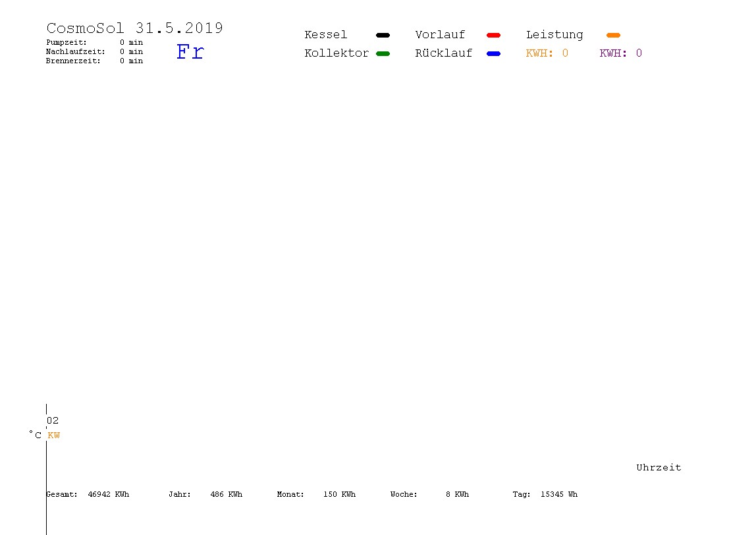Screen dimensions: 756x535
Task: Select the CosmoSol 31.5.2019 title
Action: 134,28
